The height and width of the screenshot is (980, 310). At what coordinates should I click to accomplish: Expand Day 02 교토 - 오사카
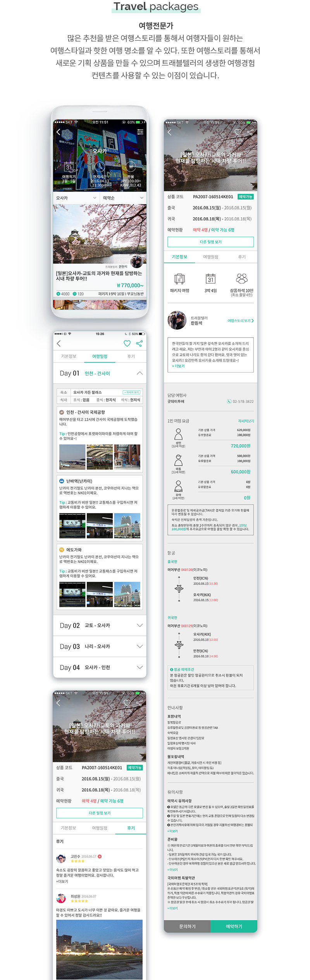pyautogui.click(x=139, y=625)
